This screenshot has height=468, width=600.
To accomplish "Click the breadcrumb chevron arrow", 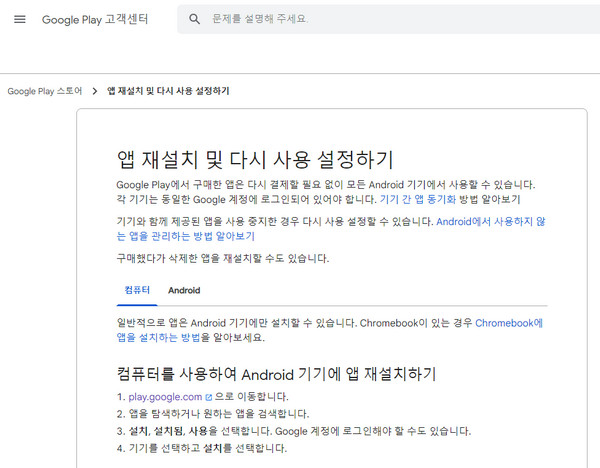I will point(95,91).
